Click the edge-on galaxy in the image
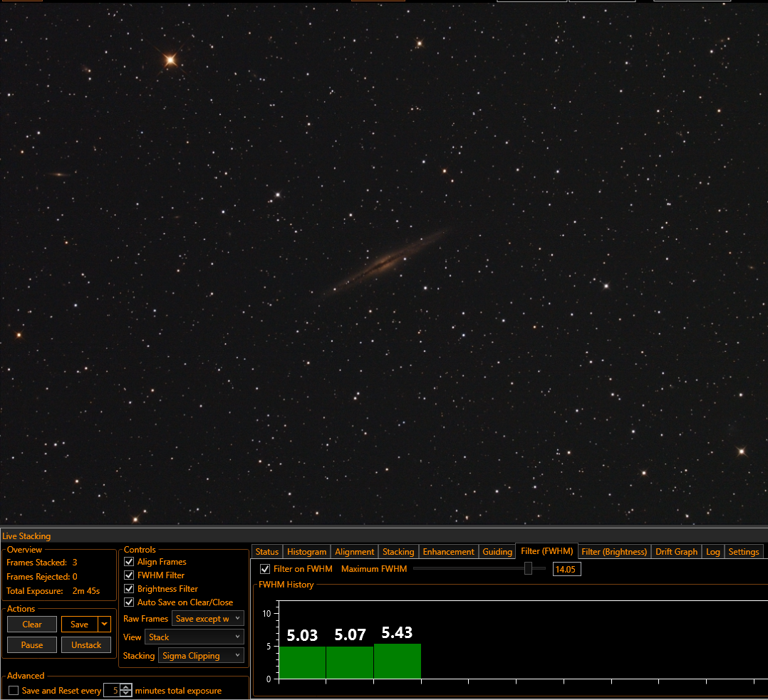This screenshot has height=700, width=768. point(385,263)
